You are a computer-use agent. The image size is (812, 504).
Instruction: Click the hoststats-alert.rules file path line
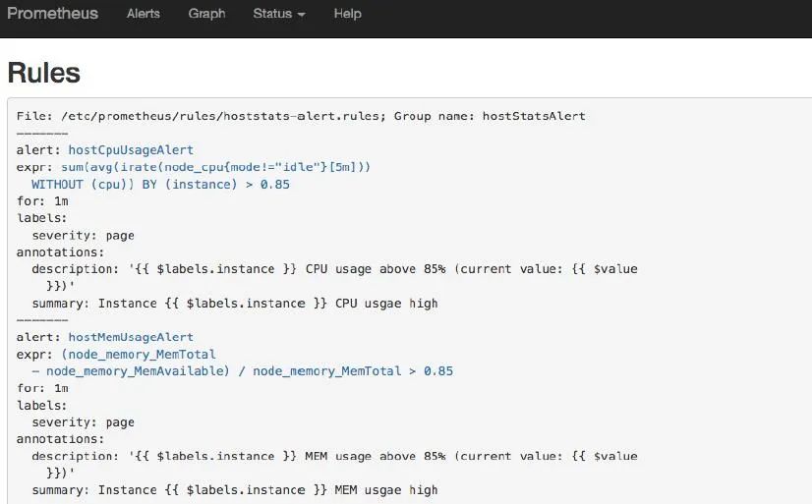pyautogui.click(x=301, y=116)
